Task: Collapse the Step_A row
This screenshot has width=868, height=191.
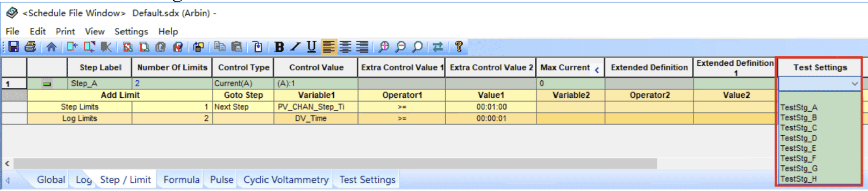Action: (47, 84)
